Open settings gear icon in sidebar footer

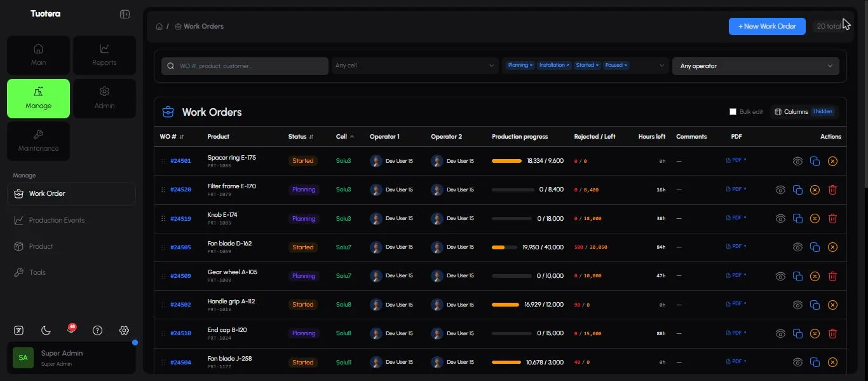pyautogui.click(x=124, y=330)
